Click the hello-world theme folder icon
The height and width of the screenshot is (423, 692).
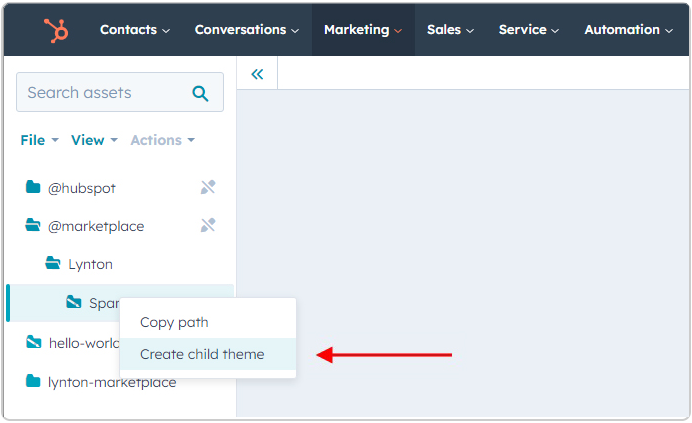click(x=34, y=342)
